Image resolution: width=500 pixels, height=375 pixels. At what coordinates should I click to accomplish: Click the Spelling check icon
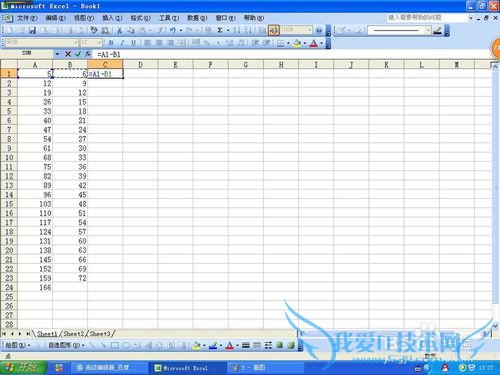94,31
